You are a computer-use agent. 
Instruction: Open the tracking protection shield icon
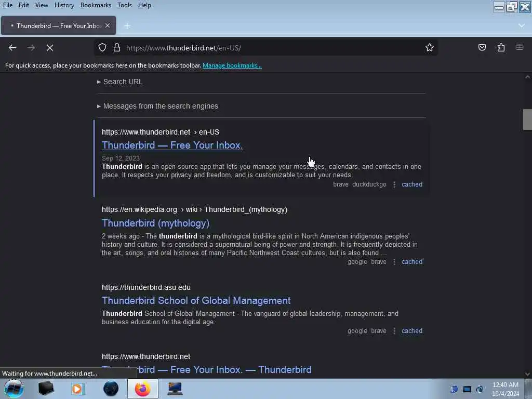102,47
